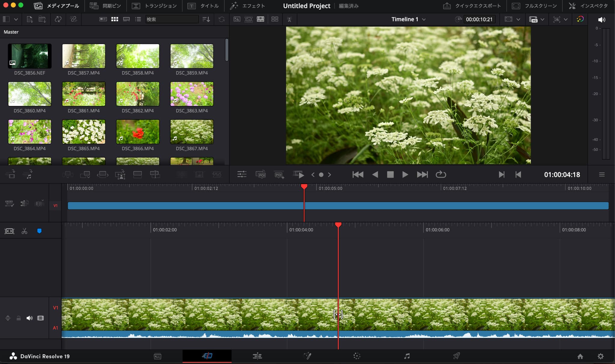Toggle loop playback icon

tap(441, 175)
